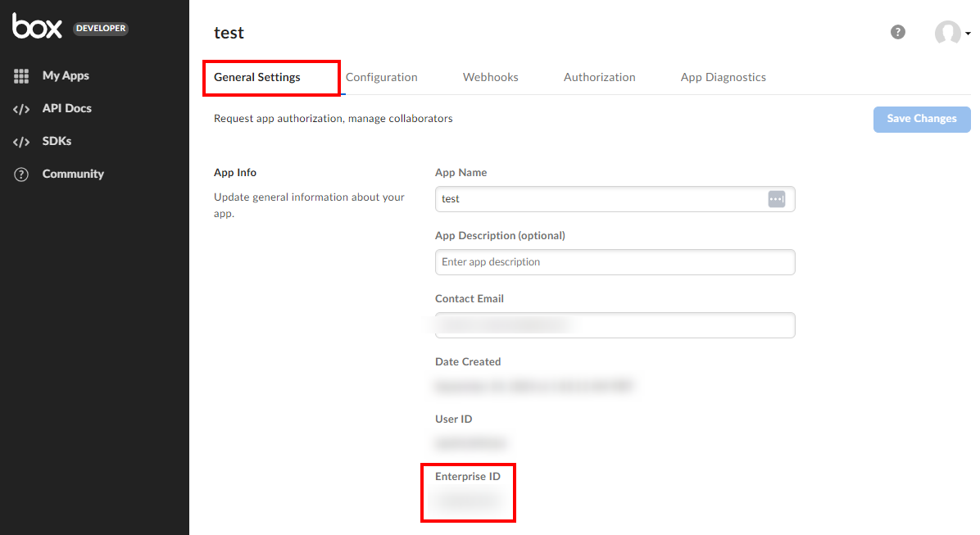Open the Community link in sidebar
Screen dimensions: 980x535
pyautogui.click(x=73, y=175)
